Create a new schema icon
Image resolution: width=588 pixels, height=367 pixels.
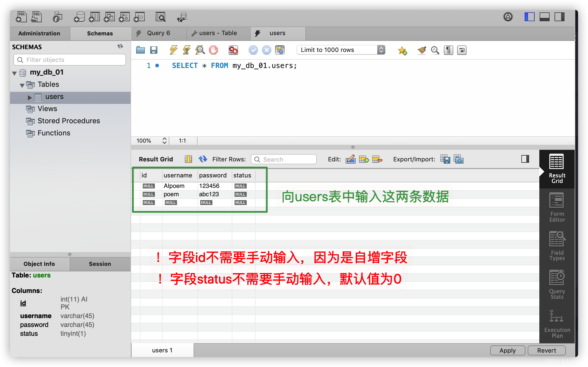pos(79,17)
